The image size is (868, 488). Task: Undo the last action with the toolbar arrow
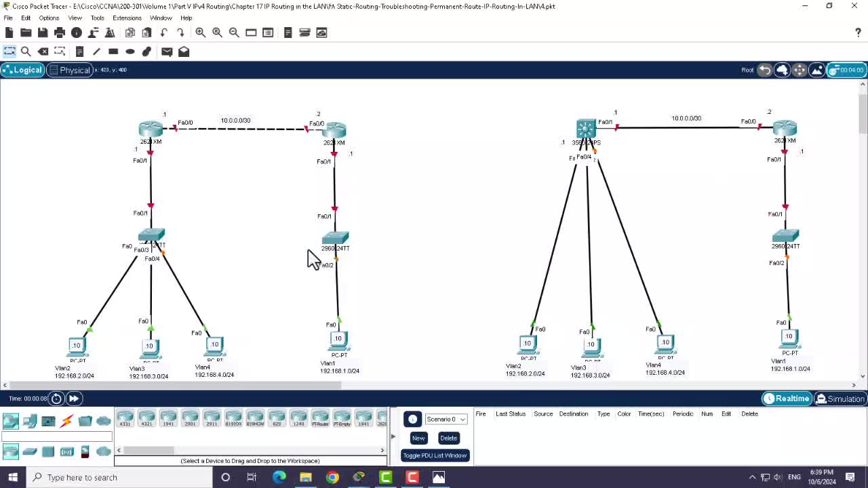(x=164, y=33)
